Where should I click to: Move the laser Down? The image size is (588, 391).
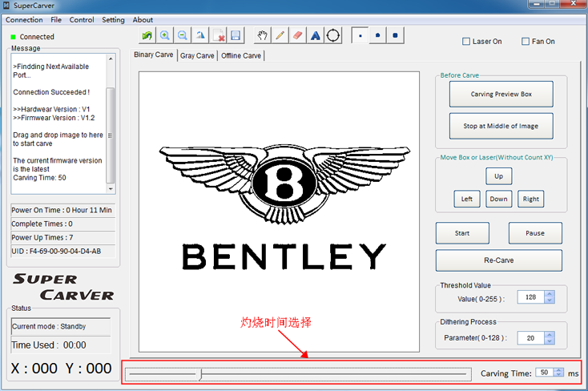pyautogui.click(x=499, y=199)
